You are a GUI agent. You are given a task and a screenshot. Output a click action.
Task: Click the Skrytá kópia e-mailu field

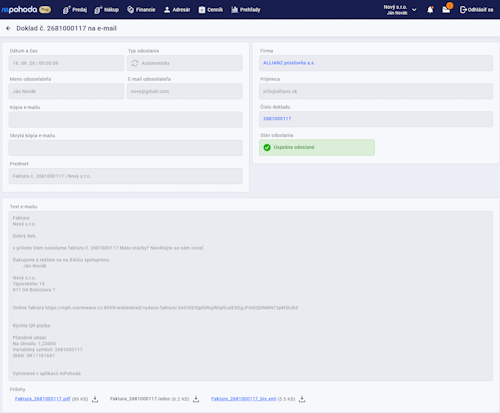(x=126, y=148)
